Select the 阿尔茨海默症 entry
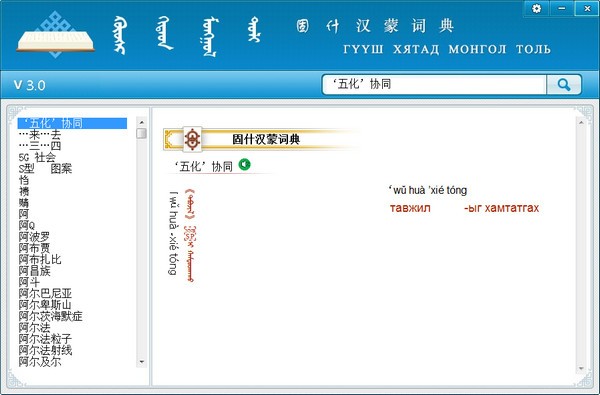 pos(51,317)
